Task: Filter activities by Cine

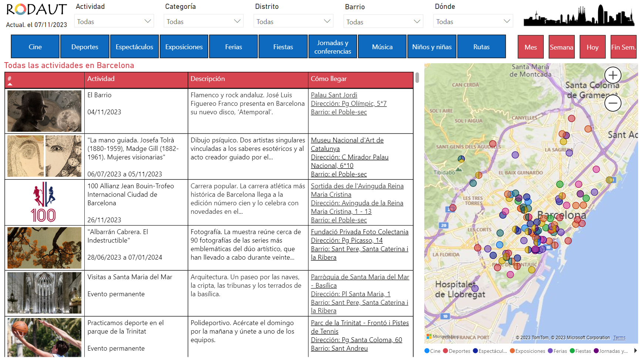Action: (35, 47)
